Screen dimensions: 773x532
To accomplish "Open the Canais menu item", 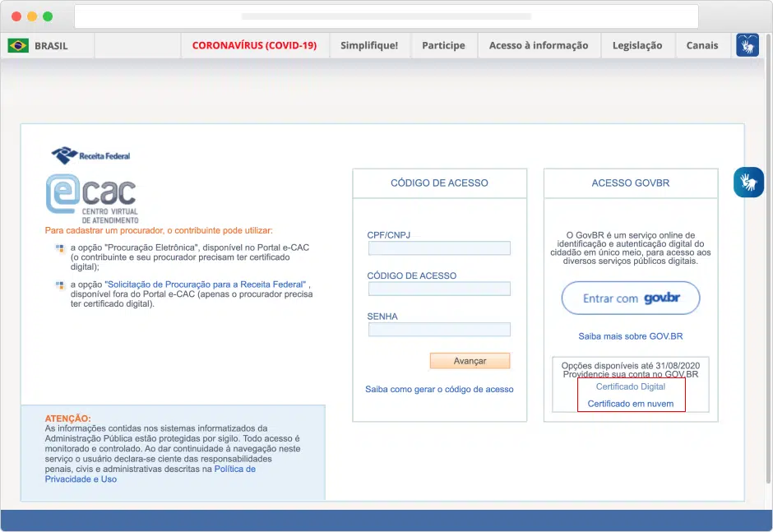I will (702, 45).
